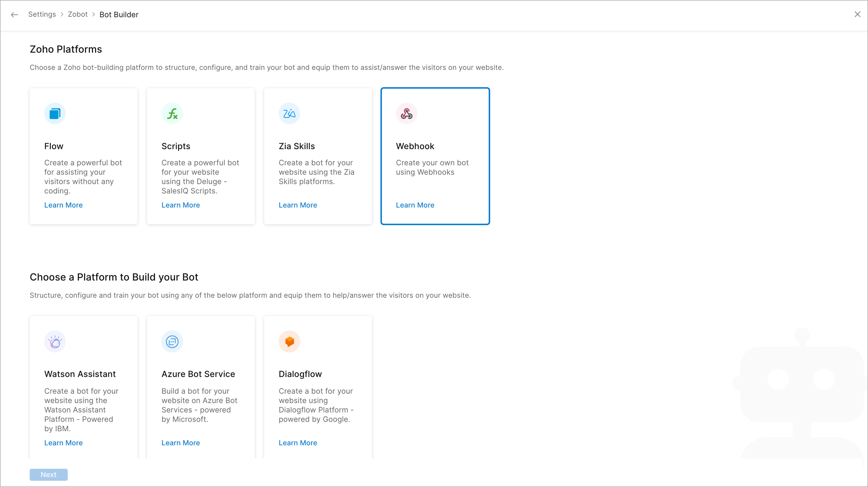This screenshot has width=868, height=487.
Task: Choose the Flow card title
Action: pyautogui.click(x=54, y=146)
